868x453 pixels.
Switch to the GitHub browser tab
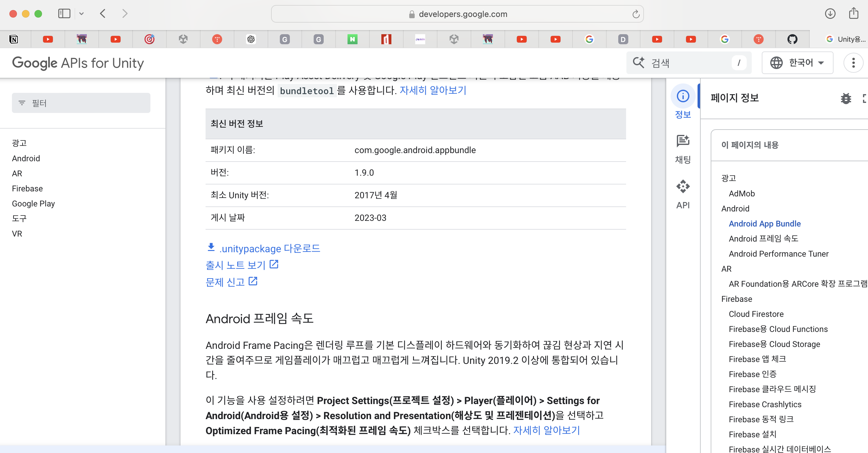(792, 40)
